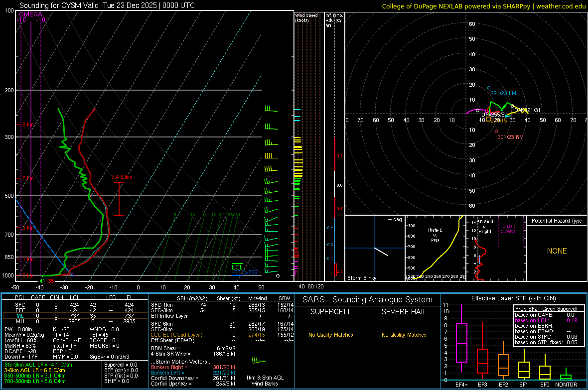Click the K = -26 index value
Viewport: 588px width, 390px height.
pyautogui.click(x=61, y=329)
